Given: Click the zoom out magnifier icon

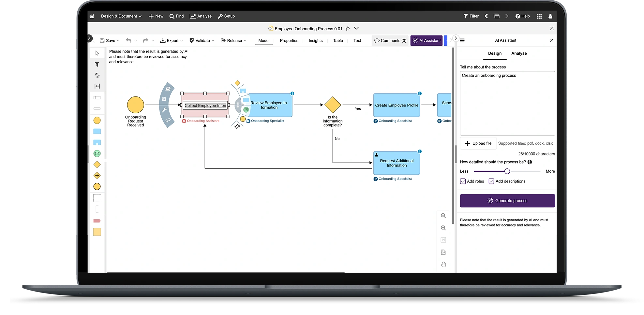Looking at the screenshot, I should (x=443, y=228).
